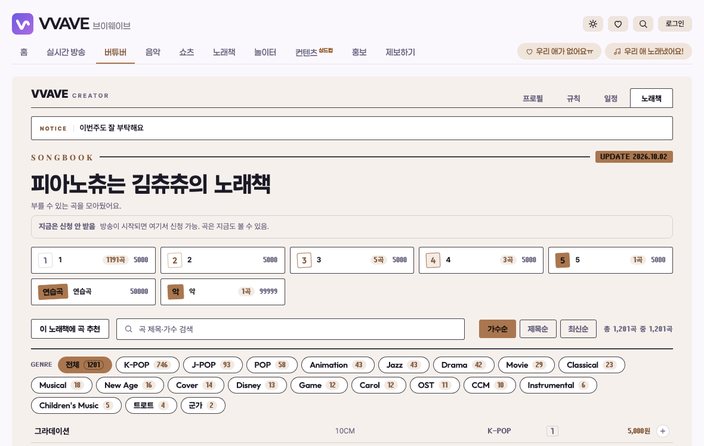Filter by POP 58 genre chip
704x446 pixels.
[272, 365]
